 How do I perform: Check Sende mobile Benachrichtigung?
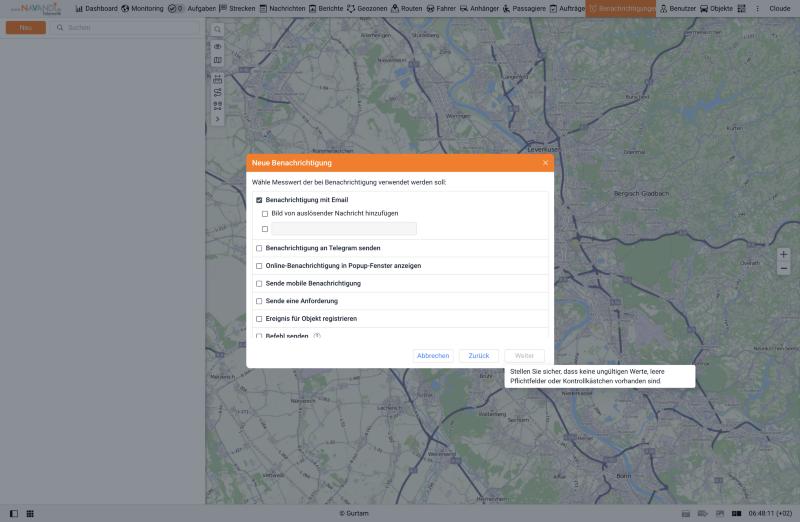(259, 284)
